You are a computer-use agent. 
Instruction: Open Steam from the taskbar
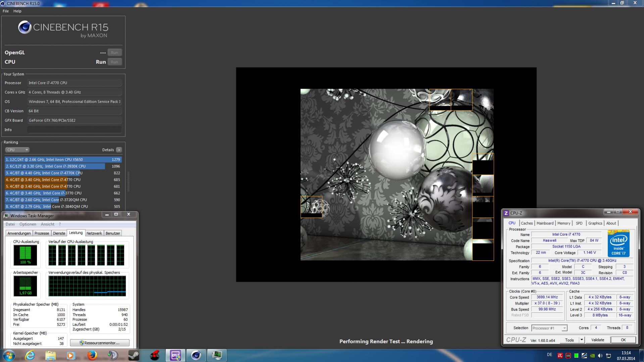click(134, 355)
